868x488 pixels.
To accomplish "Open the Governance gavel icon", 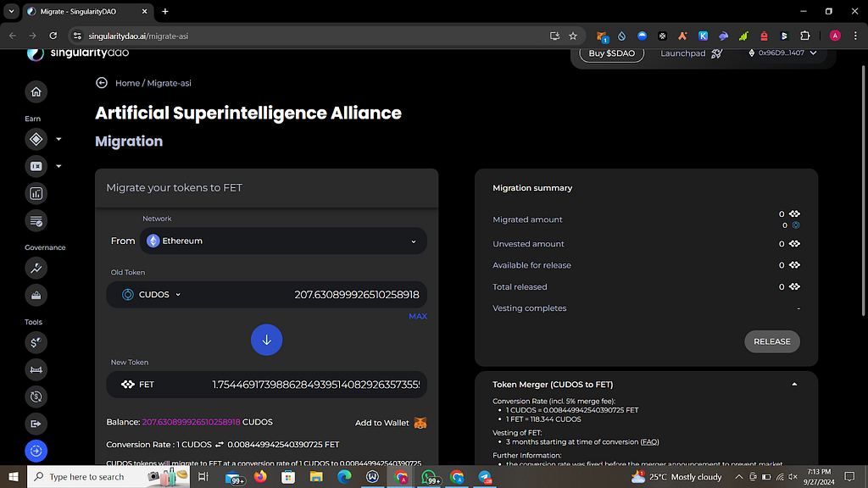I will point(36,269).
